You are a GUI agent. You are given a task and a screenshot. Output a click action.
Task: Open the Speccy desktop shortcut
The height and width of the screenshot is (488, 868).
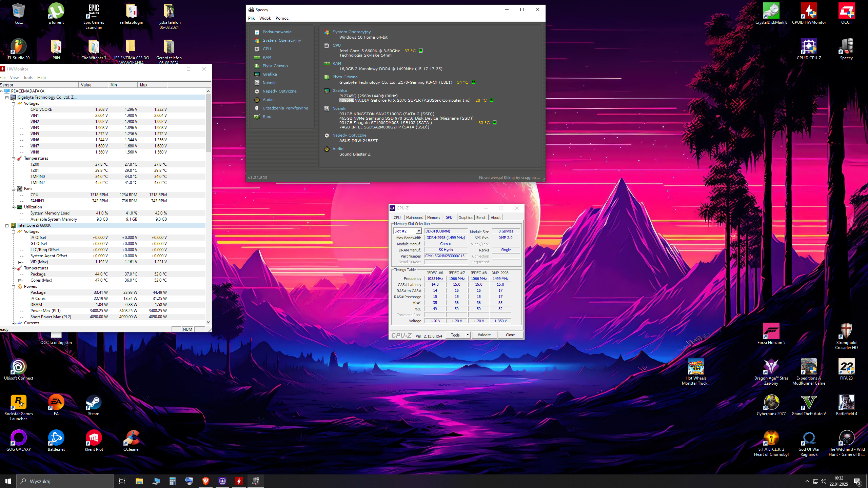pos(846,47)
